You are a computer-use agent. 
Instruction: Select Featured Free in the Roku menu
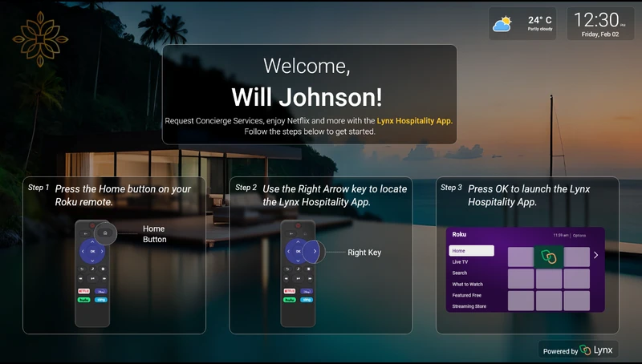(x=467, y=295)
